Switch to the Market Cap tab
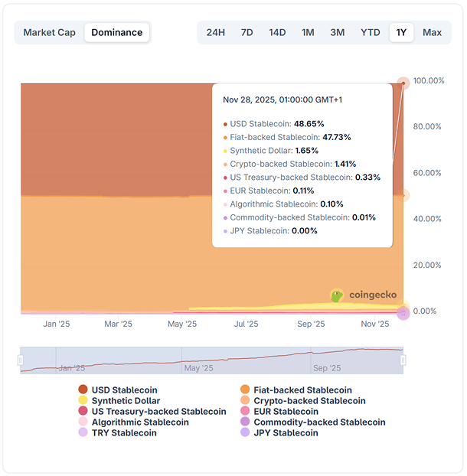 tap(50, 32)
